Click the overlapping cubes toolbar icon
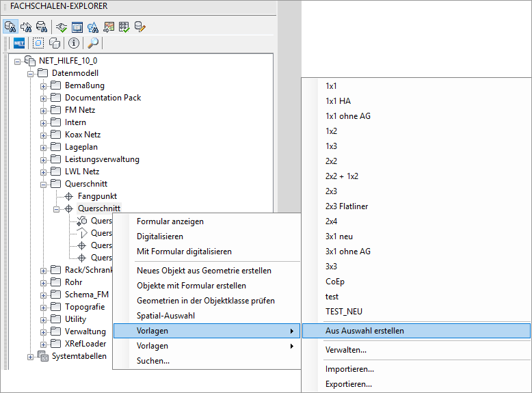The width and height of the screenshot is (532, 393). (55, 43)
